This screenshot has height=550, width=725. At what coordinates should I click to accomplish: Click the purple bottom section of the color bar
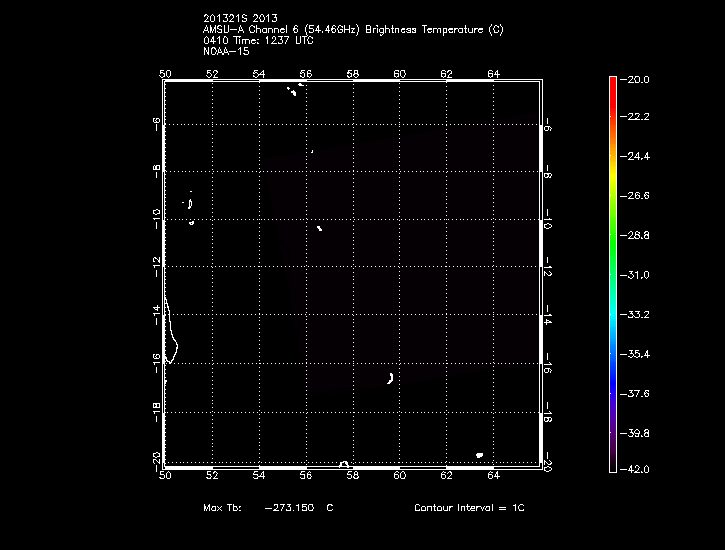(612, 440)
